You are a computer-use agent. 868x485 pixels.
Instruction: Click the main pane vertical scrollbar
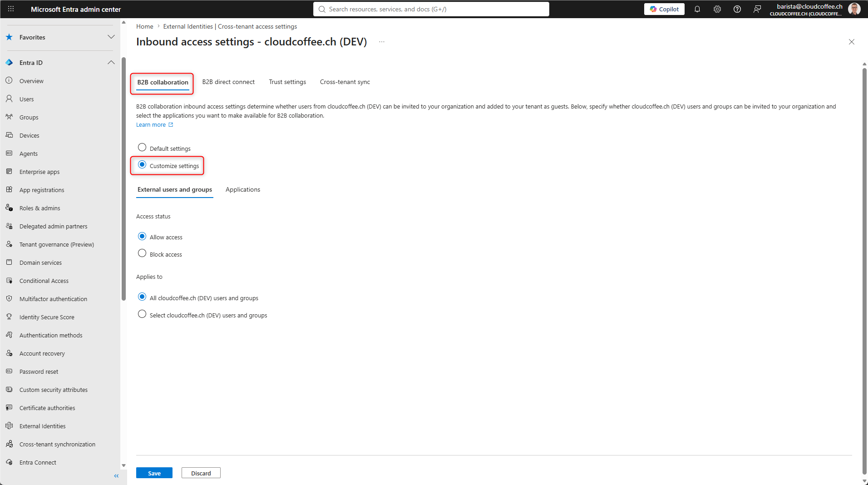[x=864, y=271]
